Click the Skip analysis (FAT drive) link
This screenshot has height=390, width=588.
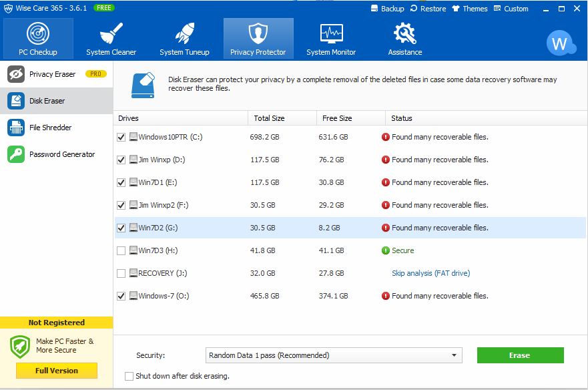431,273
